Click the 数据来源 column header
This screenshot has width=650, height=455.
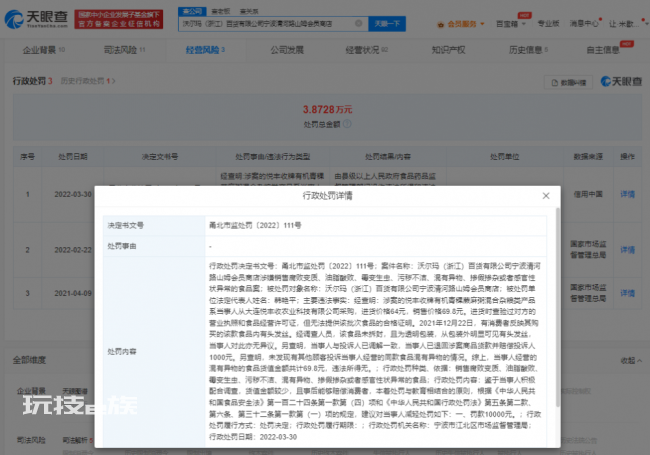pos(588,157)
